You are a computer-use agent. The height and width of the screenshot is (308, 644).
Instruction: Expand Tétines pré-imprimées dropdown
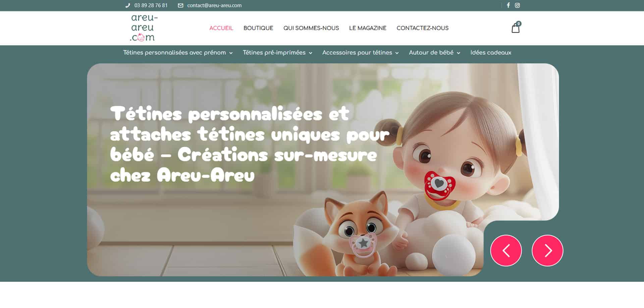click(277, 53)
